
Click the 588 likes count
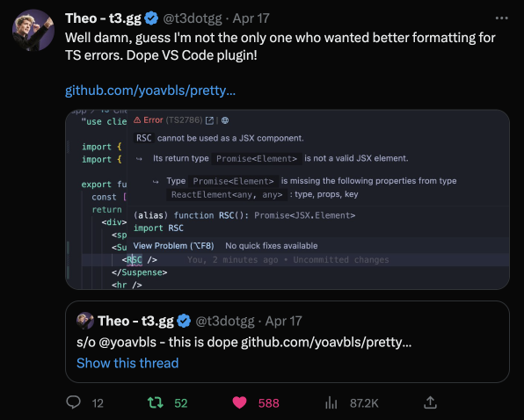[x=269, y=403]
